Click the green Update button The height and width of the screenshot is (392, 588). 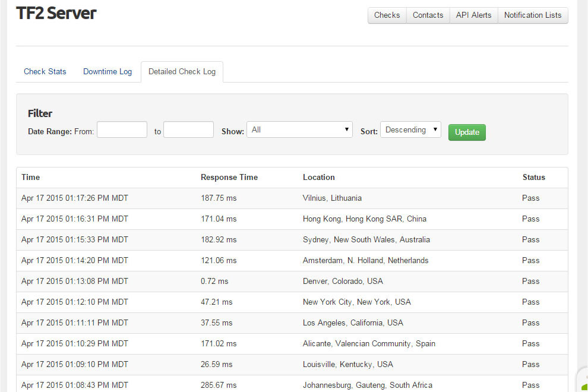[x=467, y=132]
